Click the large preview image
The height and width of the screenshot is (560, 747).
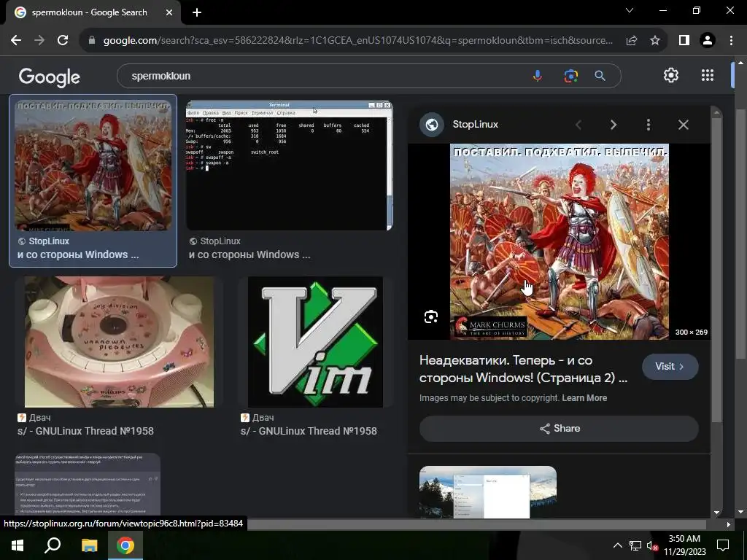(x=560, y=241)
